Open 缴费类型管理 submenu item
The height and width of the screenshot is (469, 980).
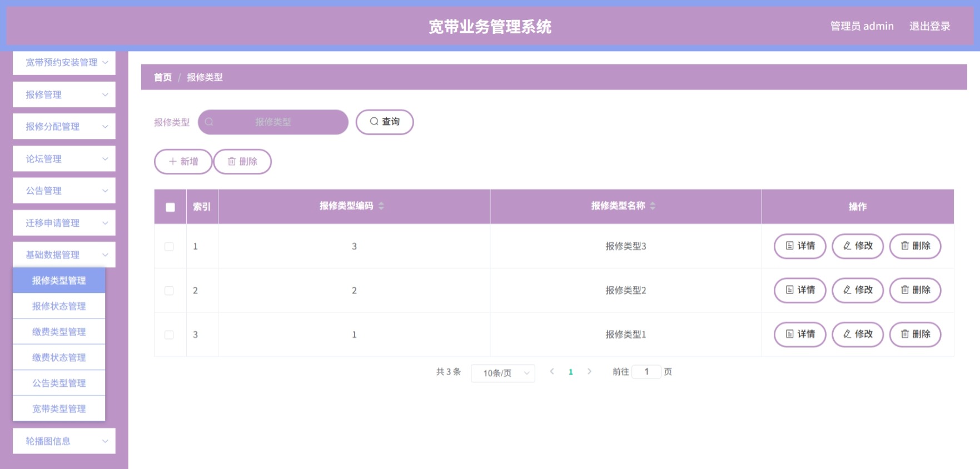pos(59,332)
